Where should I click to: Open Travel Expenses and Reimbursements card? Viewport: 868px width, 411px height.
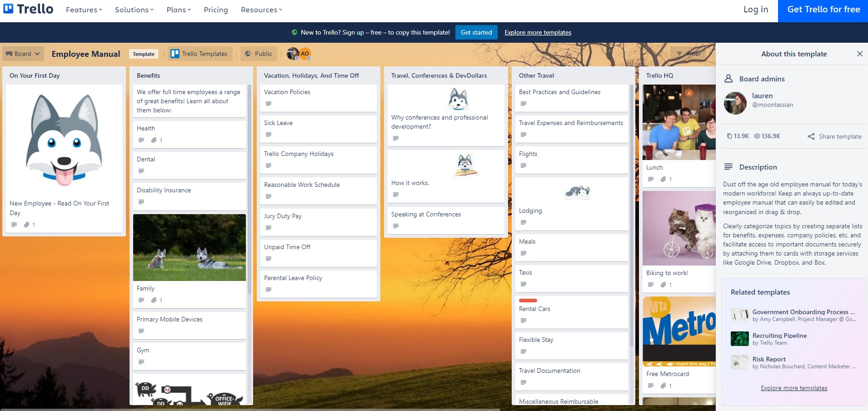click(x=572, y=129)
